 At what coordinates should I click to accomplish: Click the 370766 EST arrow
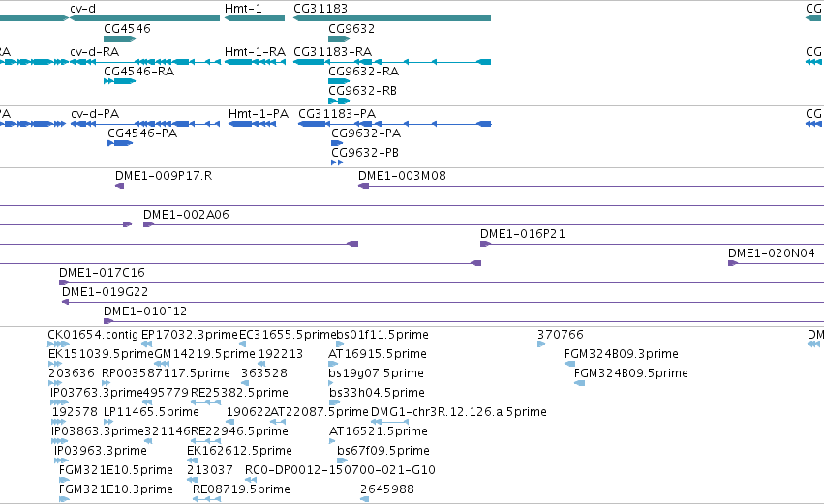[541, 343]
